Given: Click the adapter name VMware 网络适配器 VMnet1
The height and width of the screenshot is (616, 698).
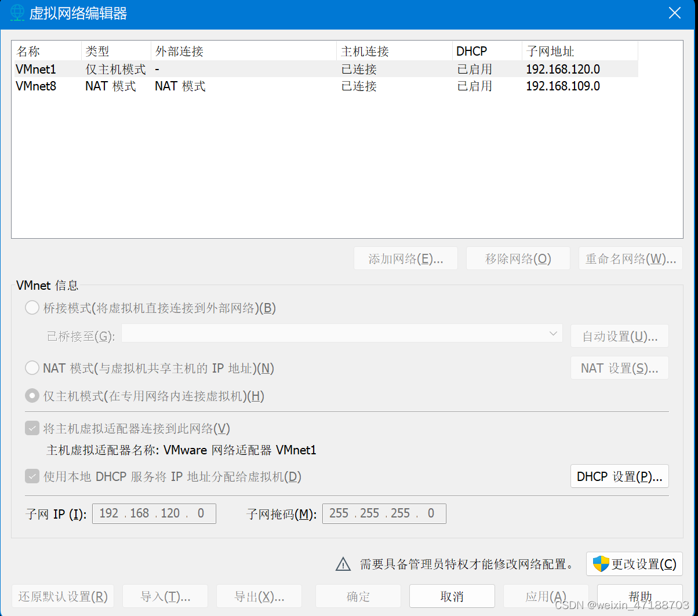Looking at the screenshot, I should click(240, 450).
